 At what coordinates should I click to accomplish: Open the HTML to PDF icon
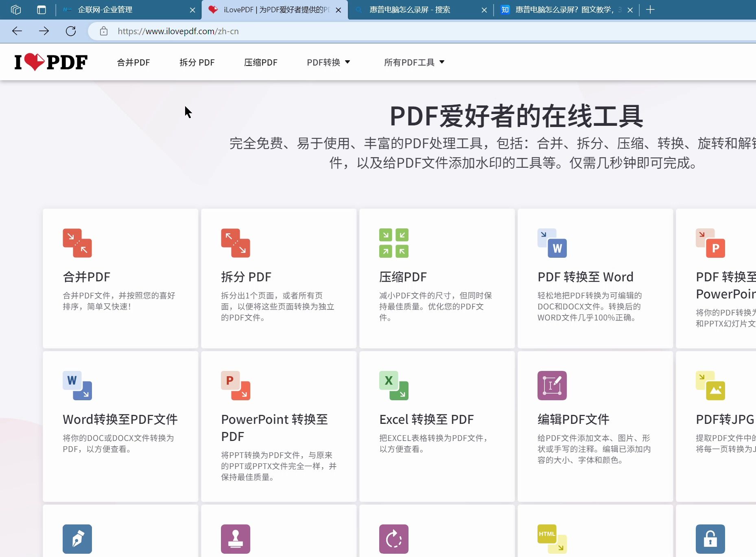[552, 539]
